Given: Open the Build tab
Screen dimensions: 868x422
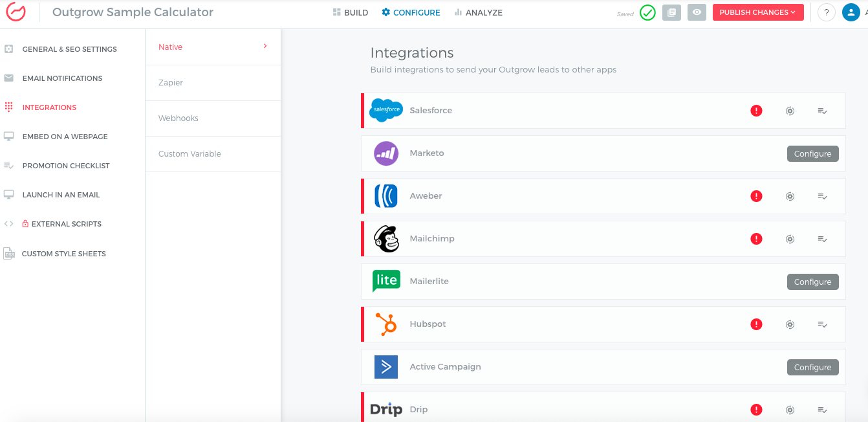Looking at the screenshot, I should 350,12.
